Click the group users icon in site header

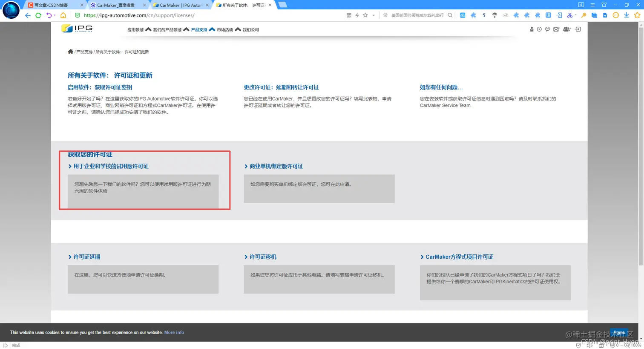pyautogui.click(x=566, y=29)
